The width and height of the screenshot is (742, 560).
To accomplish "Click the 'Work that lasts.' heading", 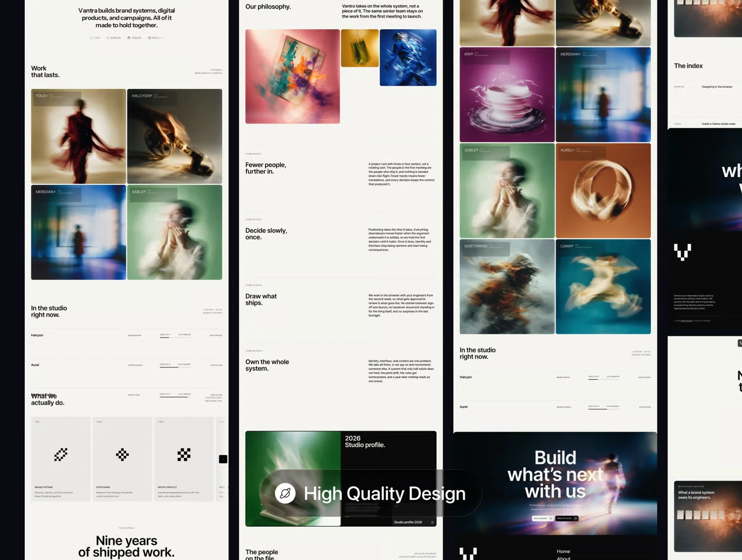I will click(x=45, y=72).
